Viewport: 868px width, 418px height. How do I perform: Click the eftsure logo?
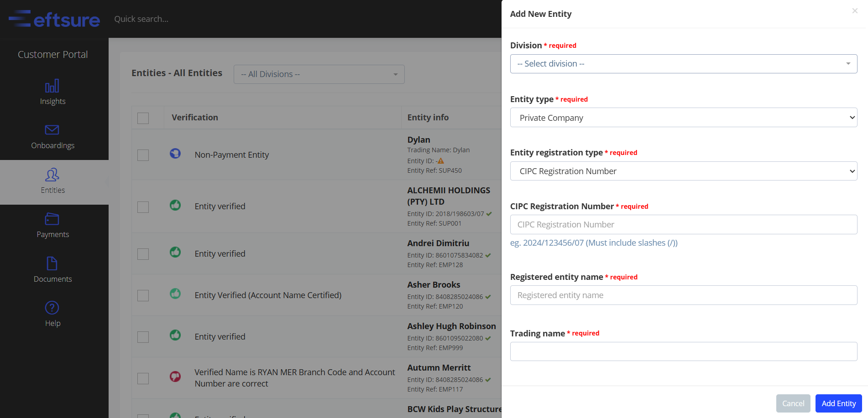click(x=54, y=19)
